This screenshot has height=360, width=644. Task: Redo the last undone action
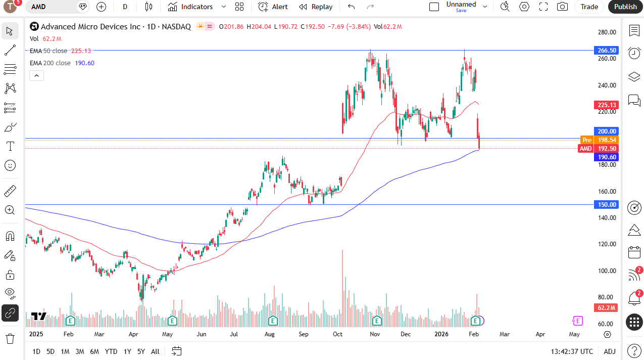point(370,7)
